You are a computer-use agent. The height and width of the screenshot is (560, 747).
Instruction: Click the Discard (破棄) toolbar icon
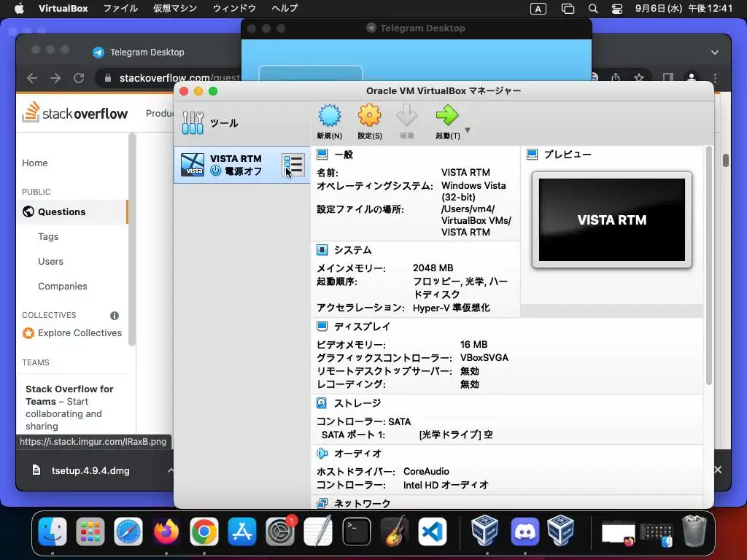click(407, 122)
